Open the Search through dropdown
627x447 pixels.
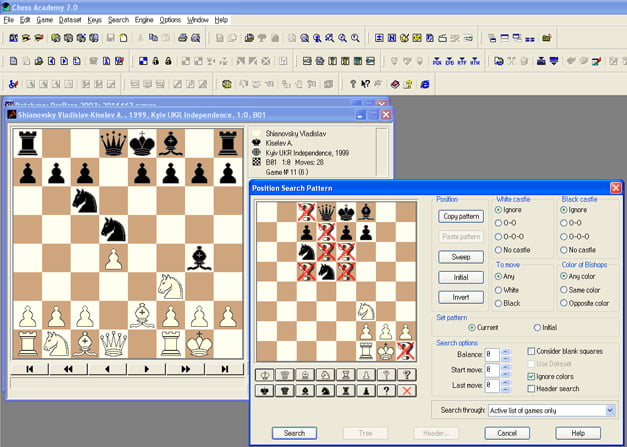pyautogui.click(x=609, y=411)
